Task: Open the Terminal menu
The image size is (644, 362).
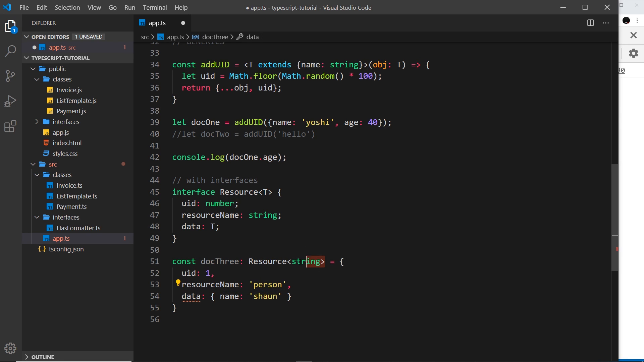Action: pyautogui.click(x=155, y=7)
